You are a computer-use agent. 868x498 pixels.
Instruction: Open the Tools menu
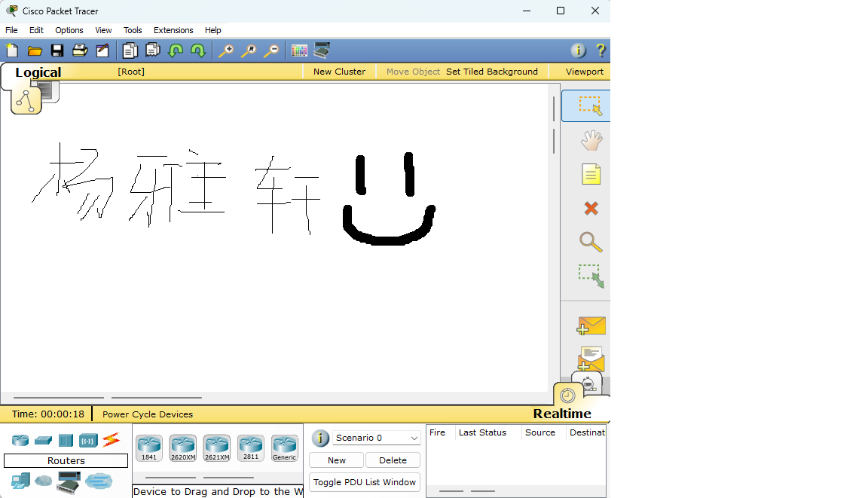[133, 30]
